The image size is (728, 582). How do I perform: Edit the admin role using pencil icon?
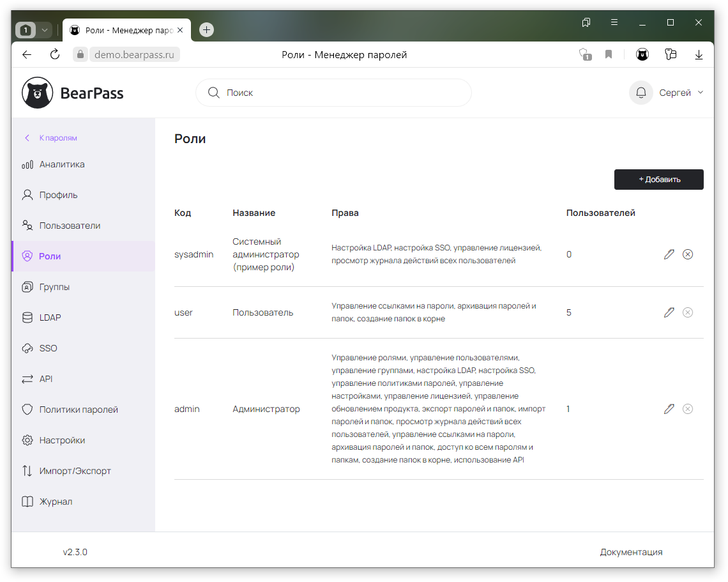[669, 409]
